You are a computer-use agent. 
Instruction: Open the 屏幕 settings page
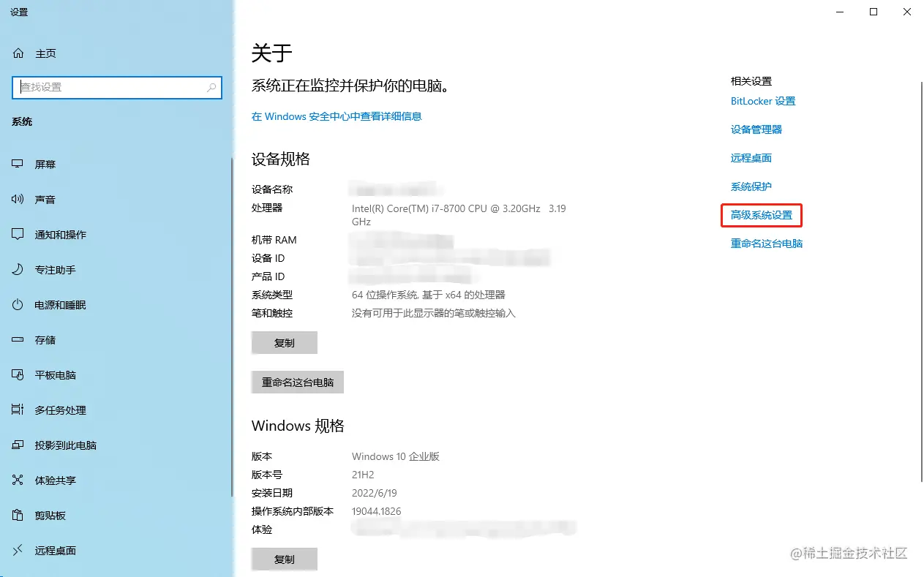point(116,165)
